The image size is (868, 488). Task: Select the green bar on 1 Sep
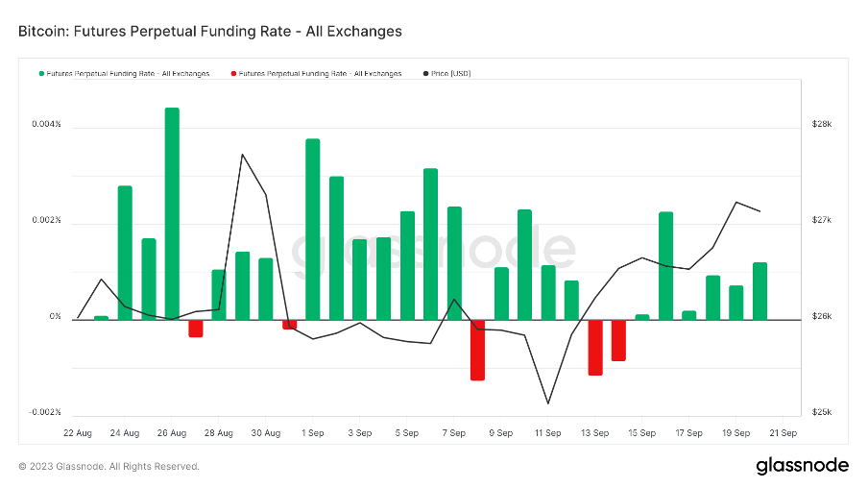click(x=313, y=229)
